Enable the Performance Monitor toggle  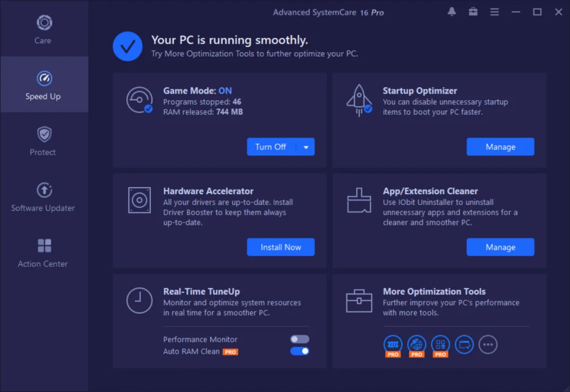(x=299, y=339)
